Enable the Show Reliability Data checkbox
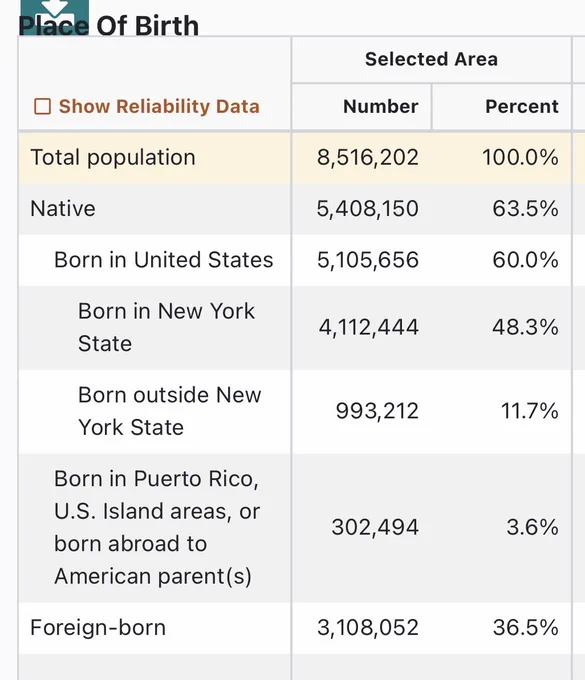The width and height of the screenshot is (585, 680). 42,106
